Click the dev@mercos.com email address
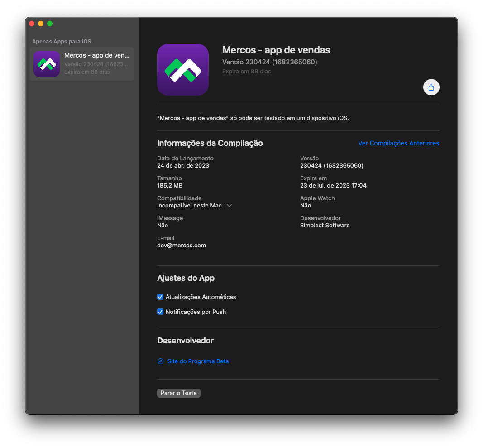483x448 pixels. pos(182,246)
